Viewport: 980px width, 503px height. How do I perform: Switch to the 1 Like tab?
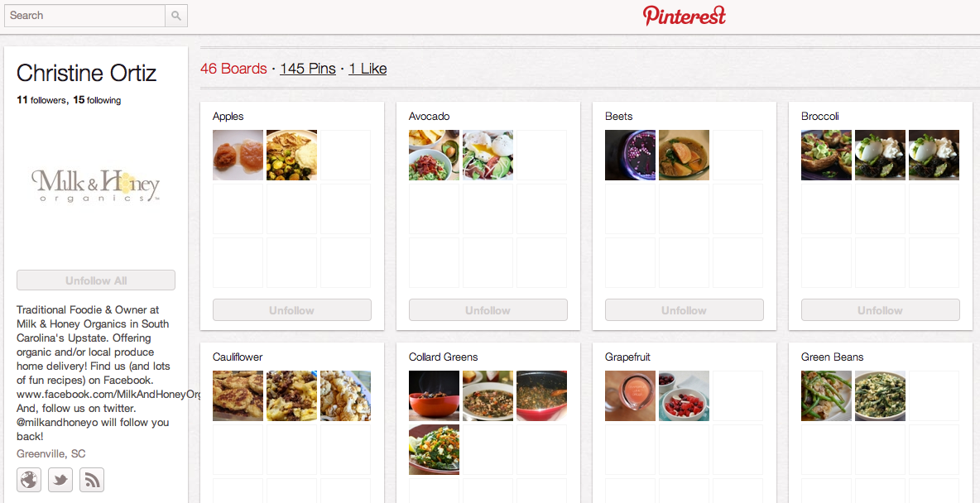(x=367, y=69)
